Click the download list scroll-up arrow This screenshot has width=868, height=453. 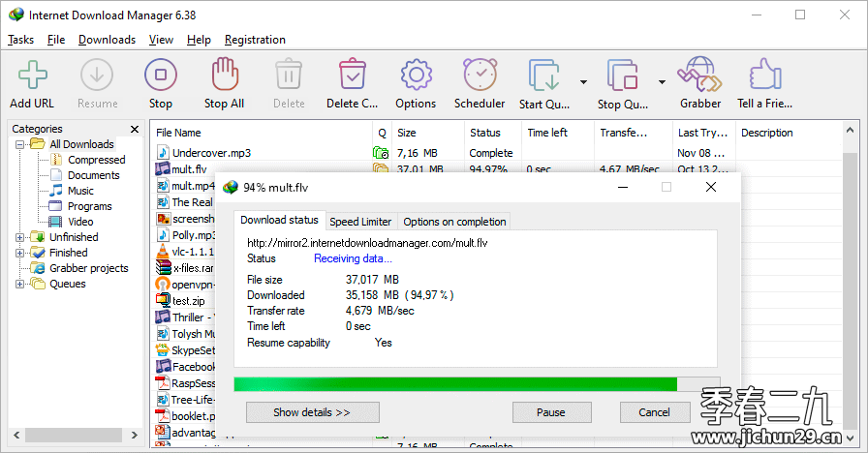coord(850,130)
